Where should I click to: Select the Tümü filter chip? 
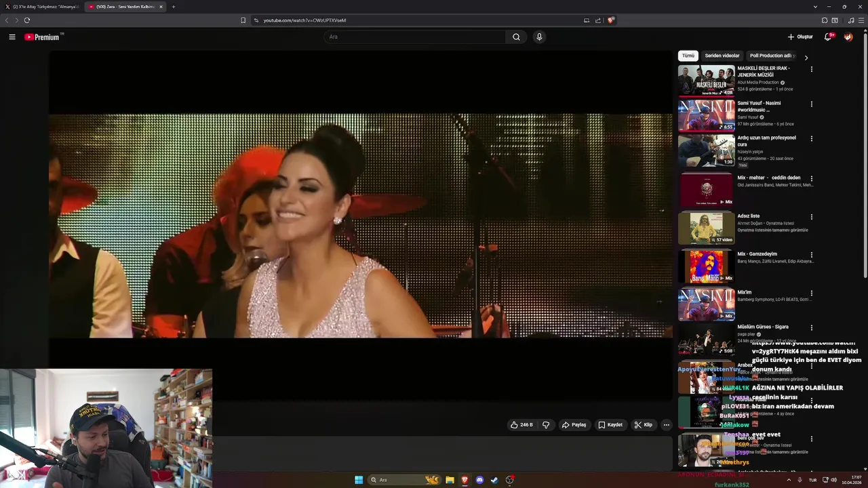tap(688, 56)
